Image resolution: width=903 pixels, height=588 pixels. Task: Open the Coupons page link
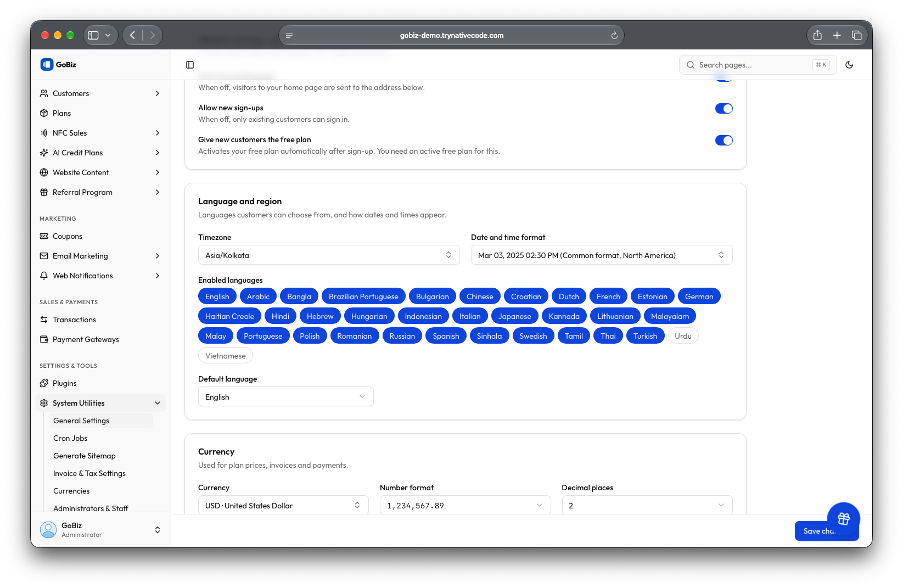pyautogui.click(x=100, y=236)
